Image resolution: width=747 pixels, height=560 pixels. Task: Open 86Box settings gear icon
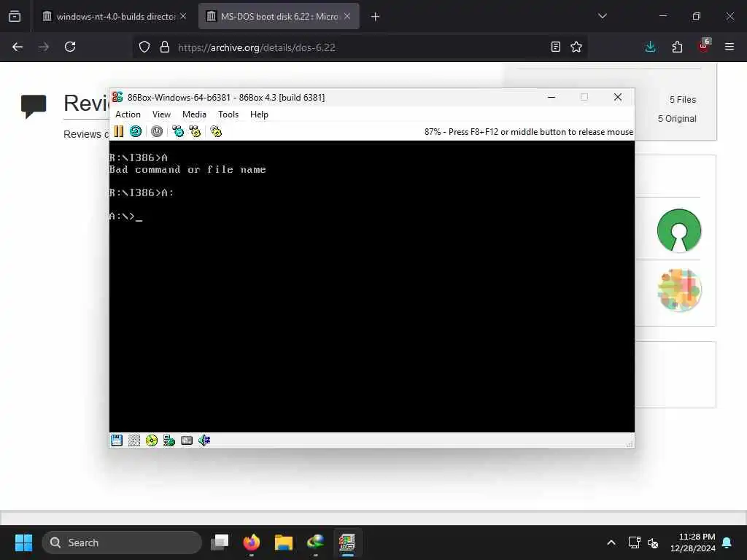[216, 131]
